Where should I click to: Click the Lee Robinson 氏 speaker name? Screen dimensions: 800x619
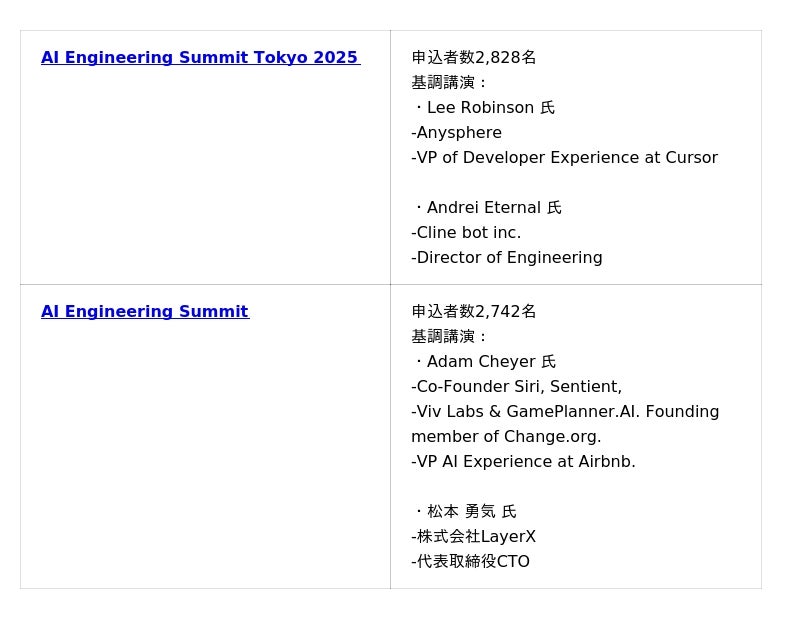tap(488, 108)
